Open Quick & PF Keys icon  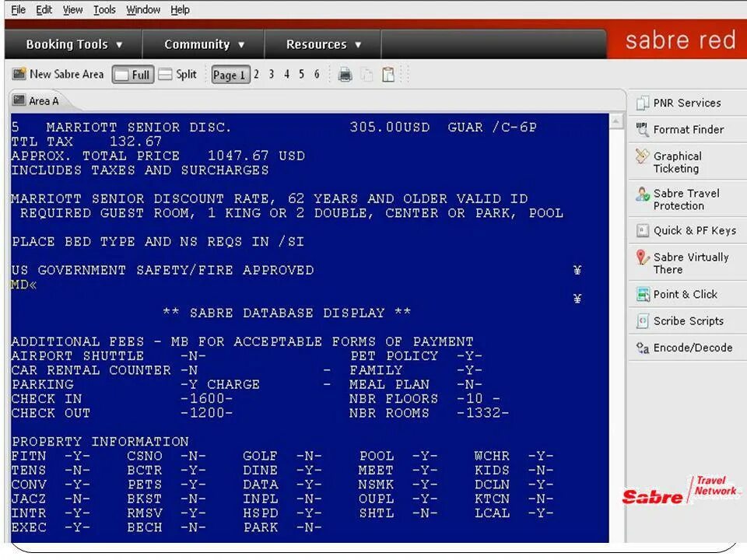point(642,231)
